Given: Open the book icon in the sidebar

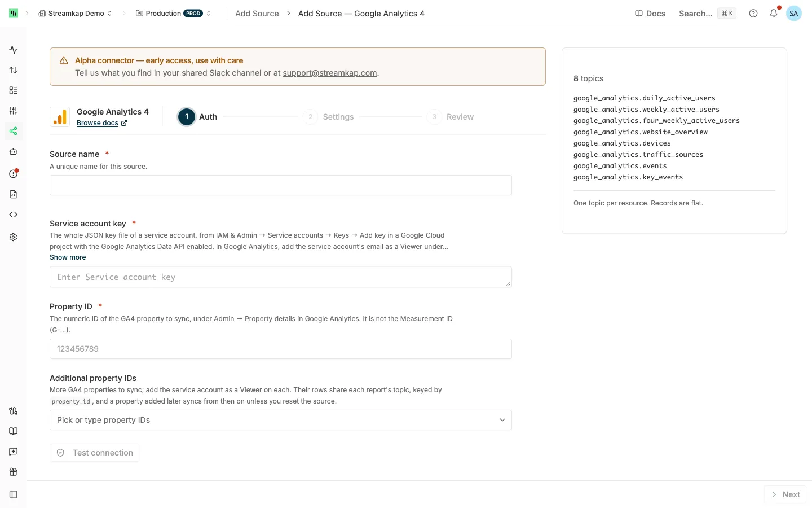Looking at the screenshot, I should pyautogui.click(x=14, y=431).
